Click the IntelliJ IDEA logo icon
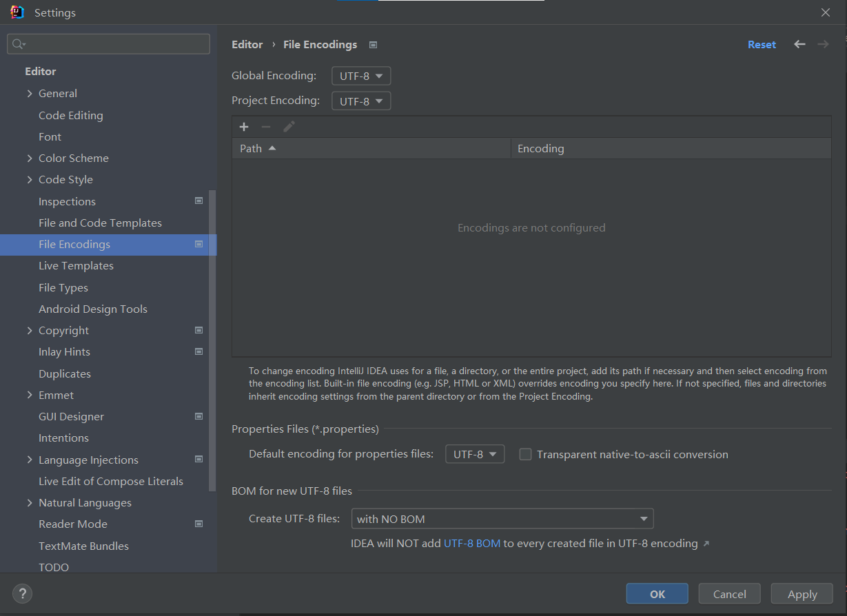 (x=17, y=12)
